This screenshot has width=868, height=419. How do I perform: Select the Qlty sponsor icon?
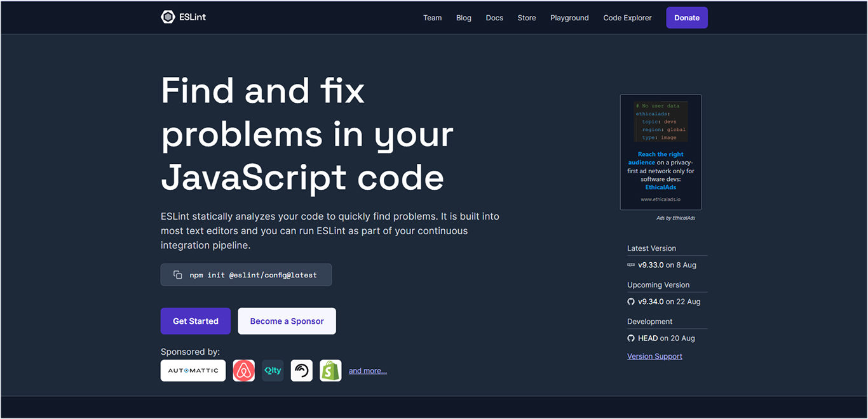tap(273, 370)
